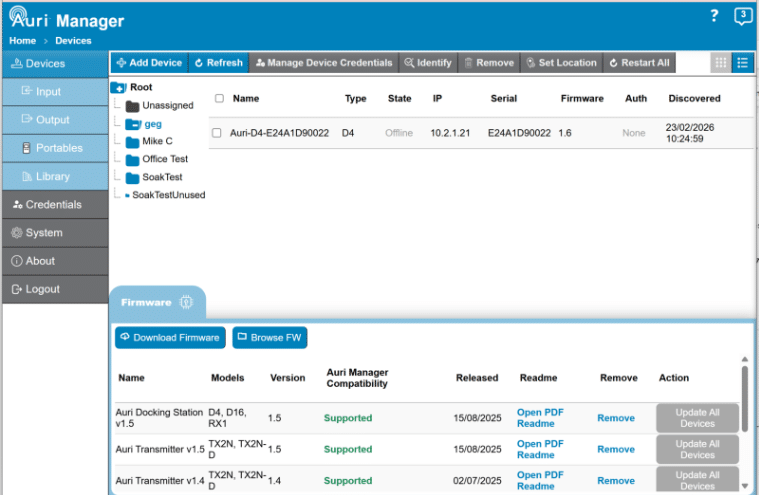The width and height of the screenshot is (759, 495).
Task: Click Logout in the sidebar
Action: pyautogui.click(x=55, y=289)
